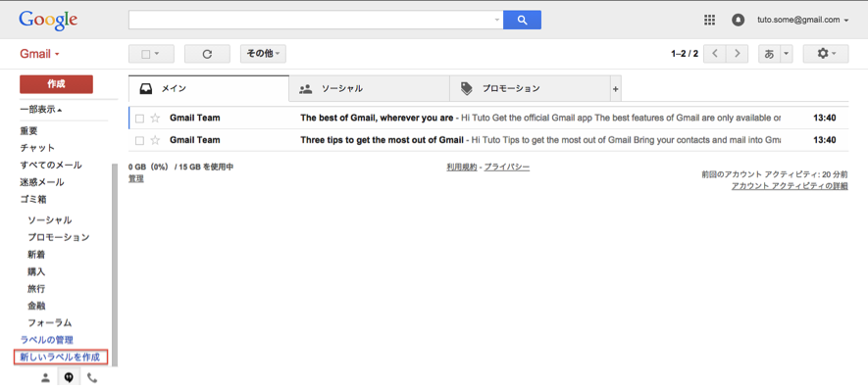This screenshot has width=868, height=386.
Task: Toggle the select-all checkbox in toolbar
Action: click(x=146, y=54)
